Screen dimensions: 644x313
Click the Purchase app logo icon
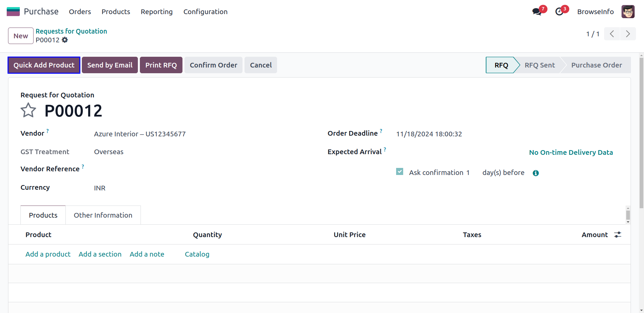click(13, 12)
